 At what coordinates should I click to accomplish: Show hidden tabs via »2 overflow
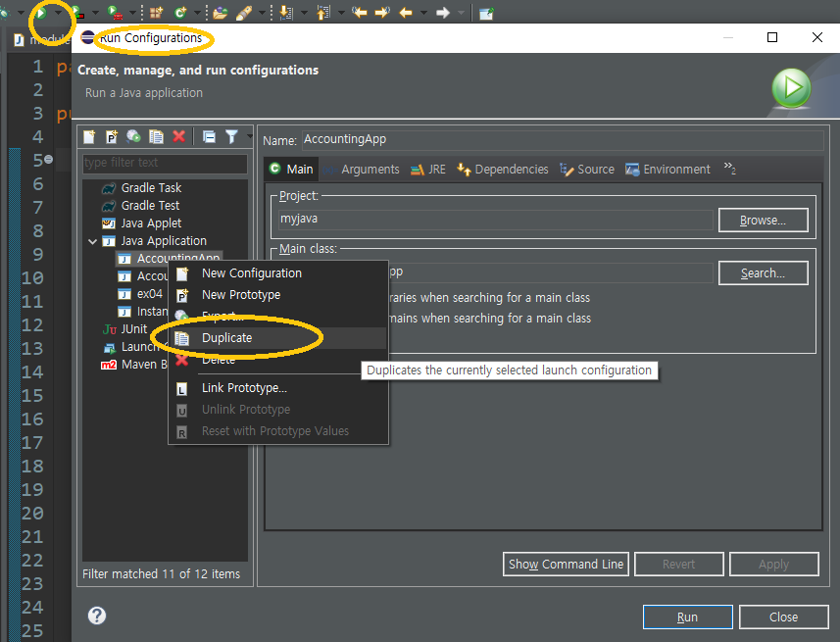coord(729,169)
